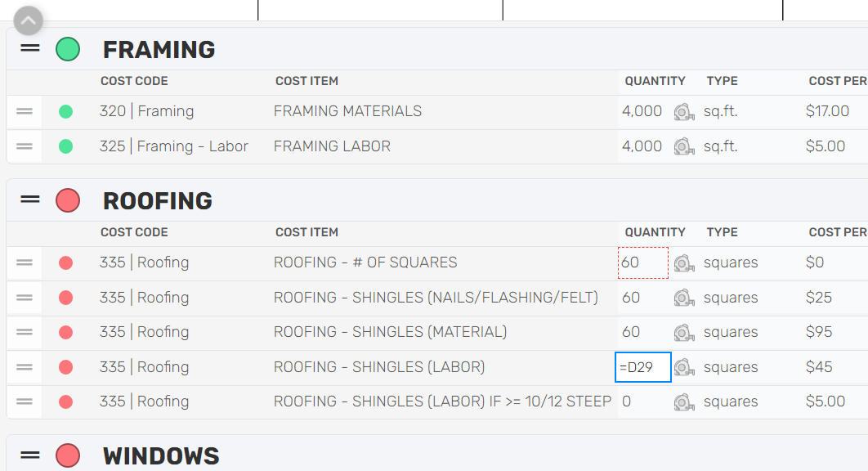868x471 pixels.
Task: Toggle the ROOFING section red status circle
Action: [x=68, y=200]
